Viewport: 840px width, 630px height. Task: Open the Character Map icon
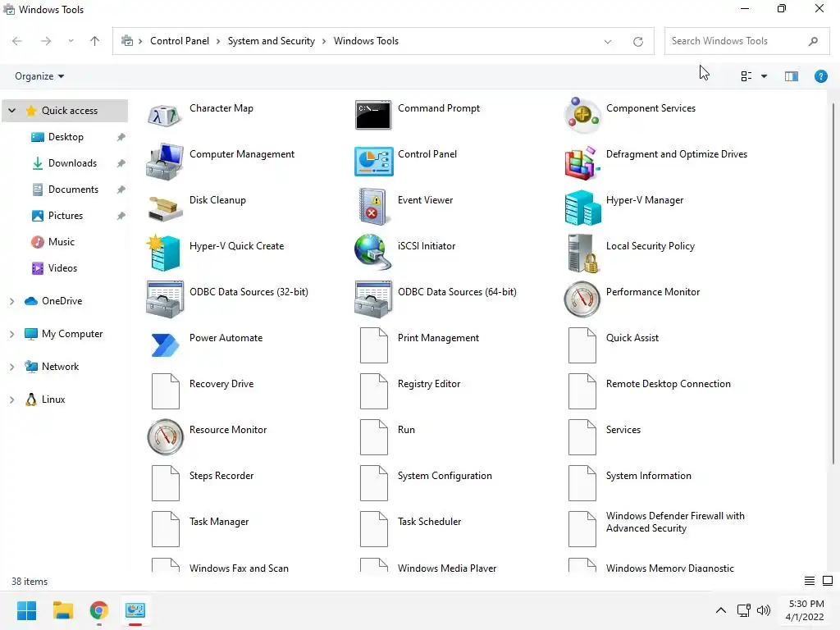click(164, 115)
